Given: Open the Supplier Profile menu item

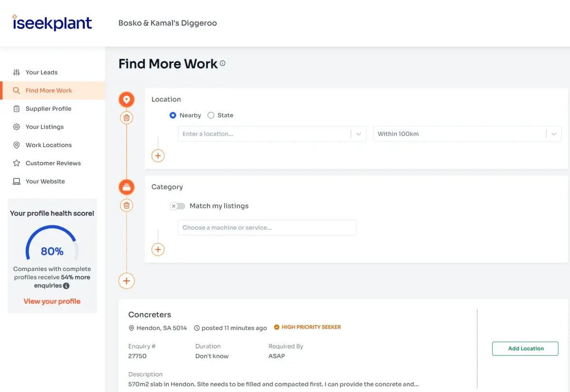Looking at the screenshot, I should 52,109.
